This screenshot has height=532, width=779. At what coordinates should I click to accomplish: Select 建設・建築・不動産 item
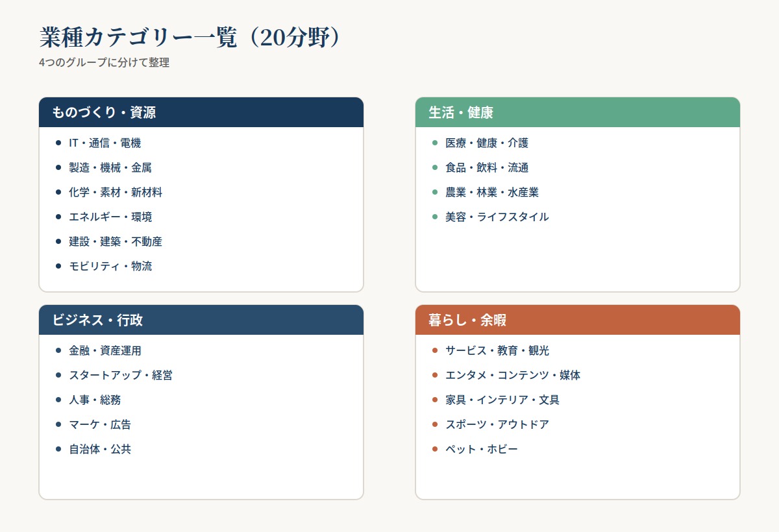(x=116, y=241)
